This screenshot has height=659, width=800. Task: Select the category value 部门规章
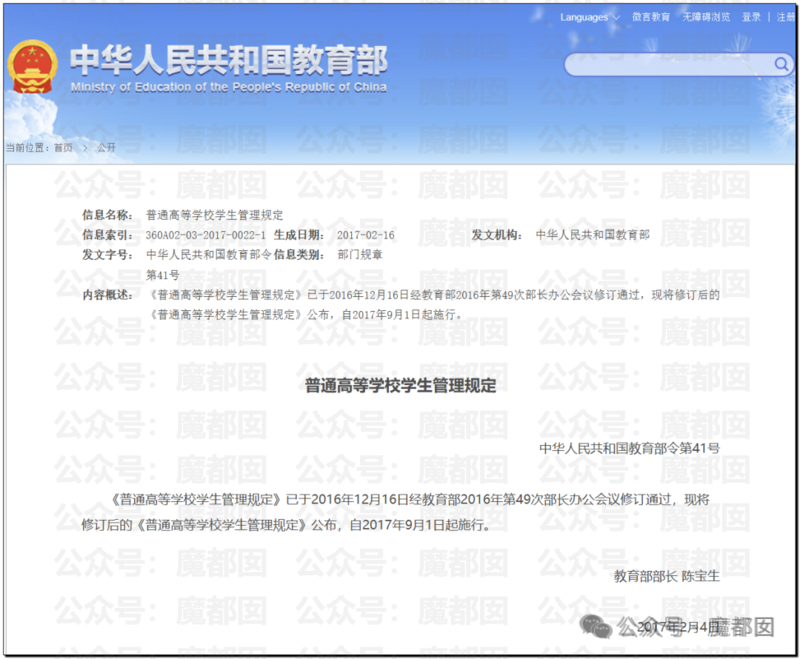(x=360, y=255)
